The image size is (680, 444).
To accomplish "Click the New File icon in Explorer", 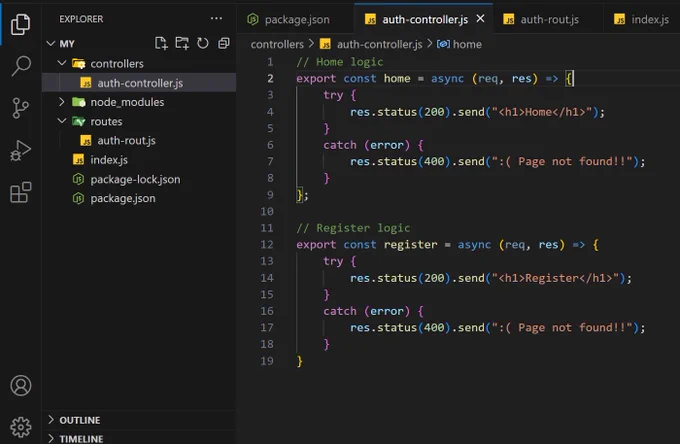I will [161, 43].
